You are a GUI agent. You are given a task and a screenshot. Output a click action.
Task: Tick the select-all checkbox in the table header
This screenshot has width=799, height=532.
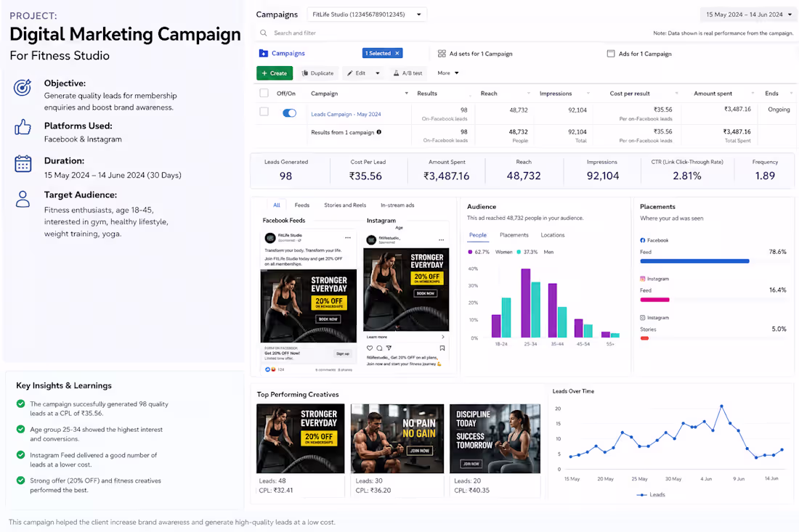264,93
